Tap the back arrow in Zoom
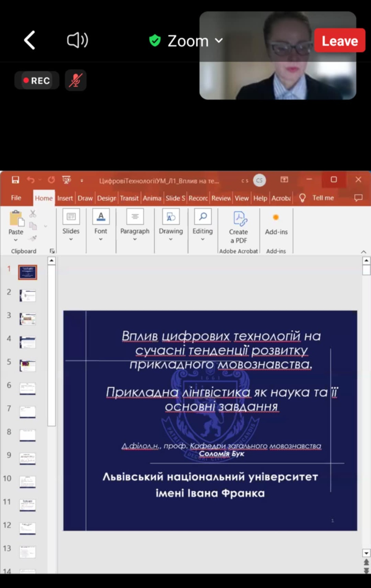 (x=30, y=40)
